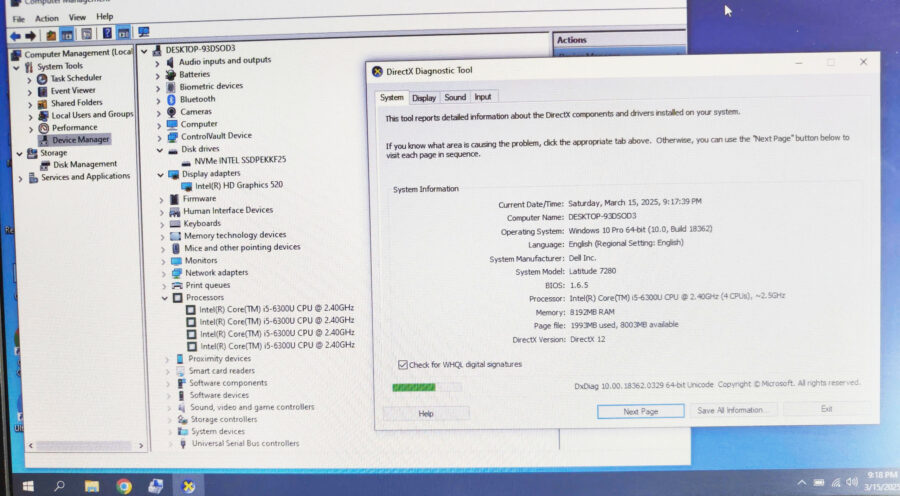Click the Performance icon in left tree
Image resolution: width=900 pixels, height=496 pixels.
coord(44,128)
